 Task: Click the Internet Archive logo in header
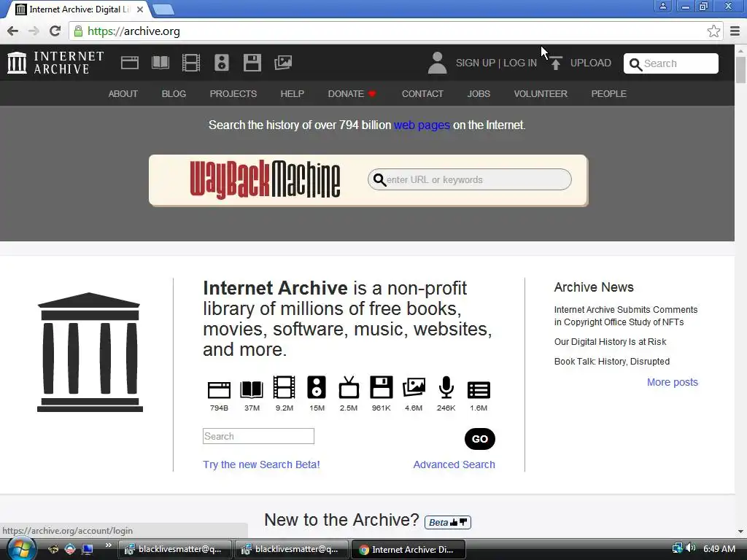pyautogui.click(x=55, y=63)
